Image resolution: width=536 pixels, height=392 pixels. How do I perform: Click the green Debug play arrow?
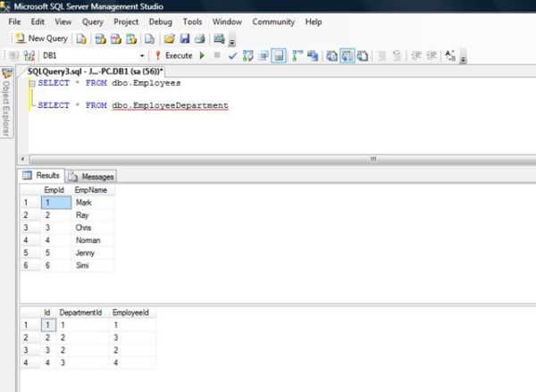tap(202, 55)
